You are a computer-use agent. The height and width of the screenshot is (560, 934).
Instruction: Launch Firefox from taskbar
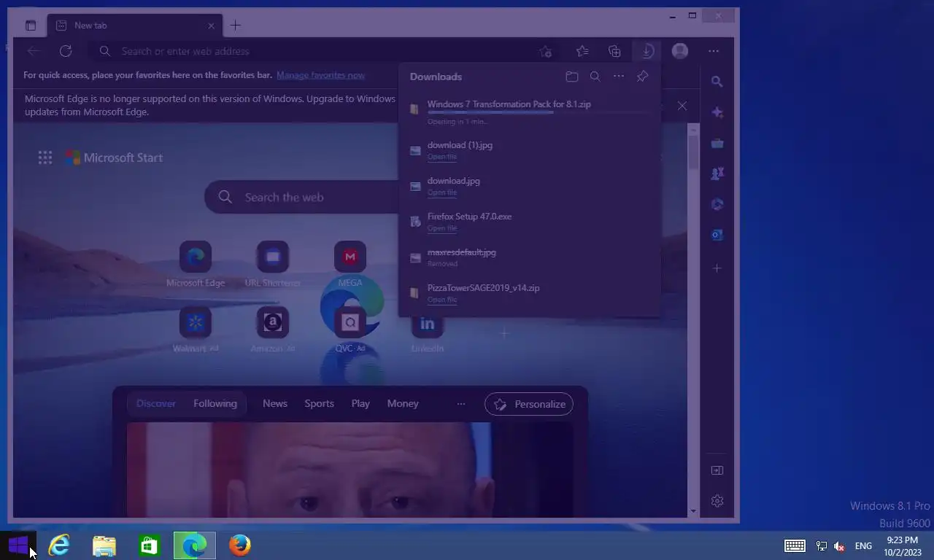(240, 545)
